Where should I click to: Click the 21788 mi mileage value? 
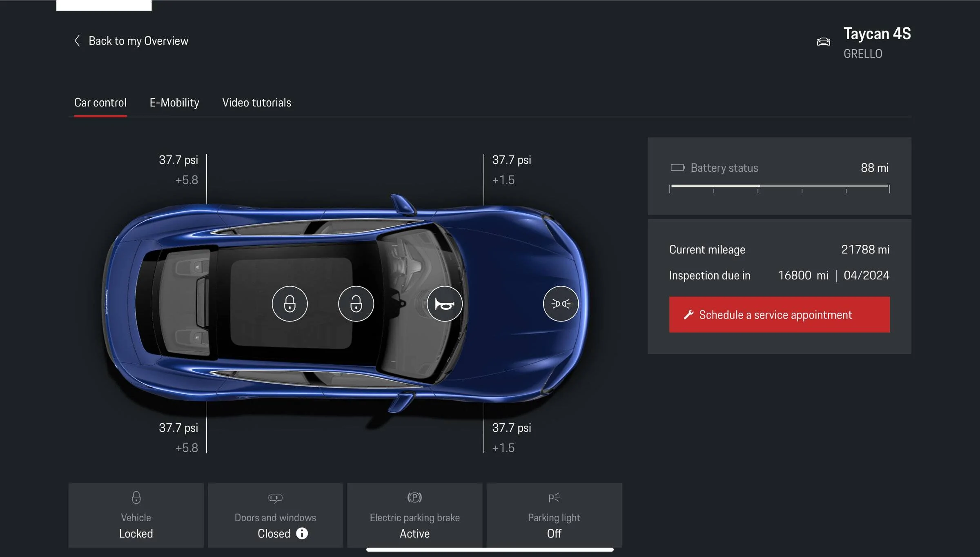point(865,249)
